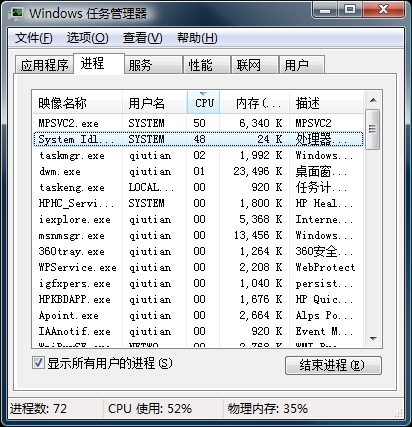412x427 pixels.
Task: Click the 物理内存: 35% status entry
Action: 268,408
